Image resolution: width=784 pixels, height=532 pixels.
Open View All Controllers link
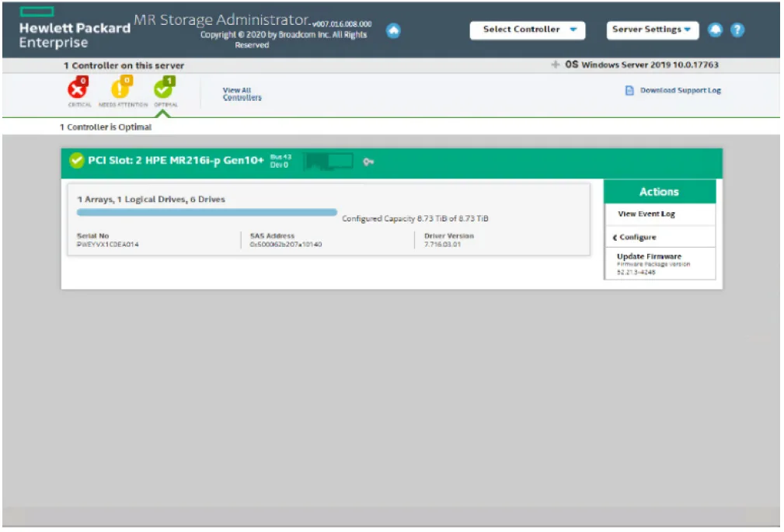[242, 94]
